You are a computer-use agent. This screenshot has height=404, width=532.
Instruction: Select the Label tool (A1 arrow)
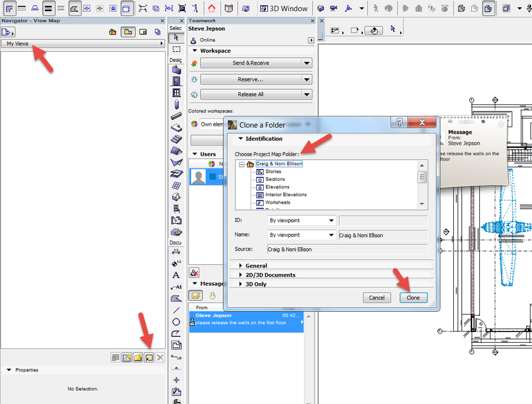176,287
